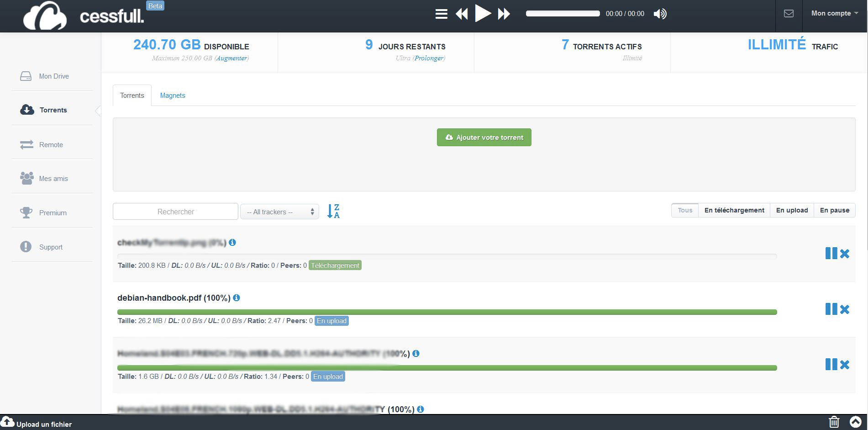Click the Ajouter votre torrent button

click(x=484, y=138)
